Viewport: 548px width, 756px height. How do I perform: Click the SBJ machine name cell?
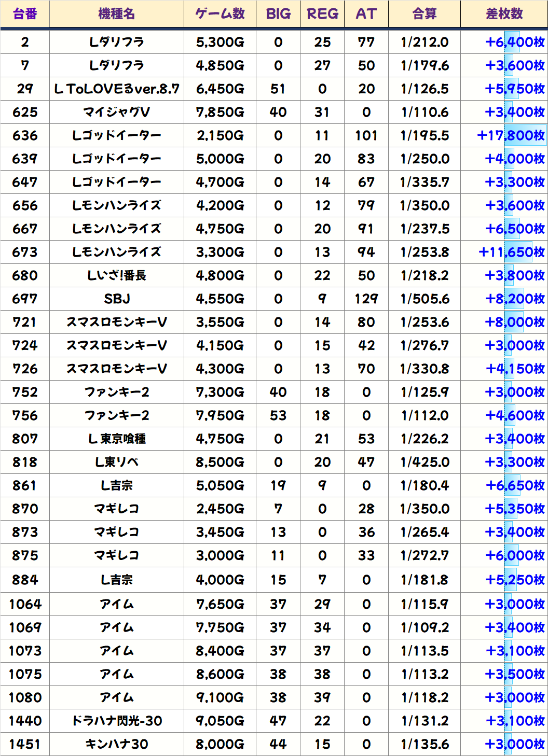117,299
